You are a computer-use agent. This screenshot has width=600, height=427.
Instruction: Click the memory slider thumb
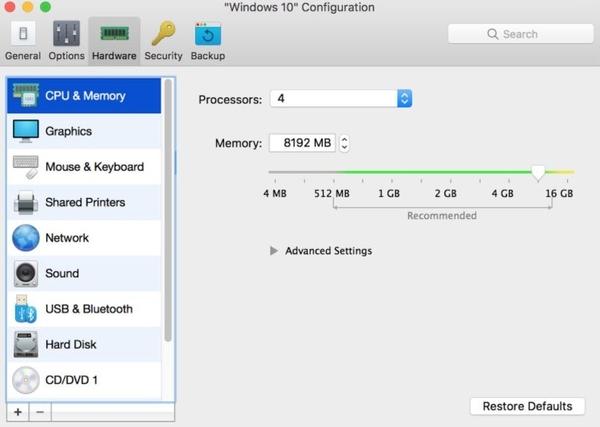pos(538,173)
